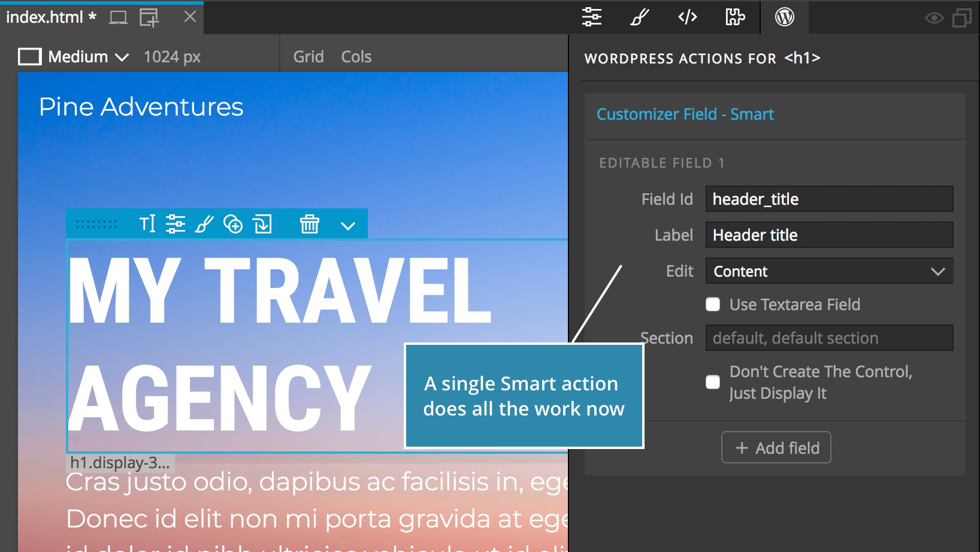Click the Section input field

(x=830, y=338)
